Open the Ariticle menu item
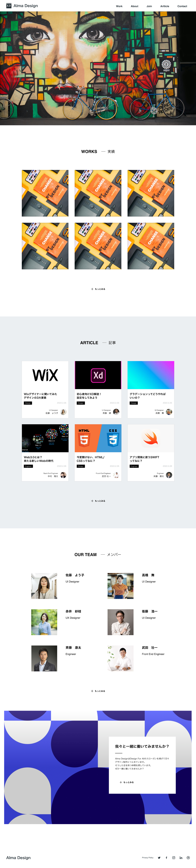This screenshot has height=868, width=196. [x=165, y=6]
